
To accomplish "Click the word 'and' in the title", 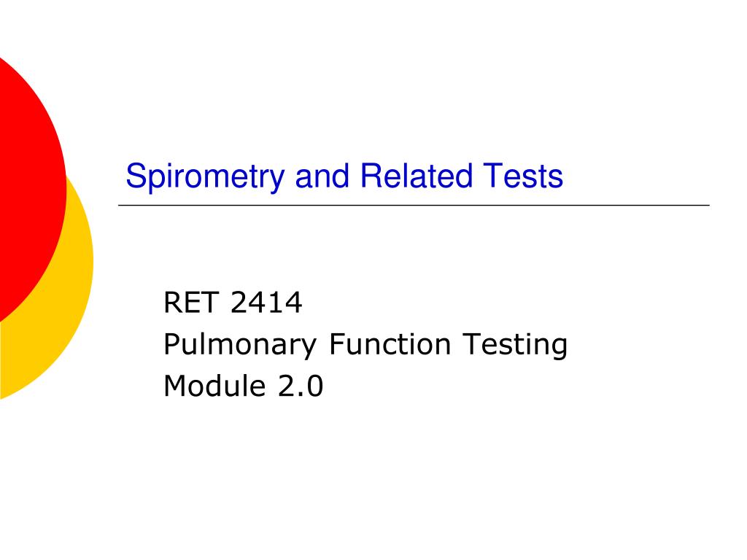I will click(322, 176).
